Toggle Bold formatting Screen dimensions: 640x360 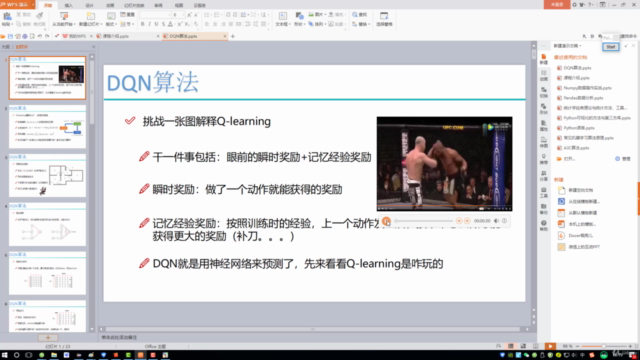(142, 24)
